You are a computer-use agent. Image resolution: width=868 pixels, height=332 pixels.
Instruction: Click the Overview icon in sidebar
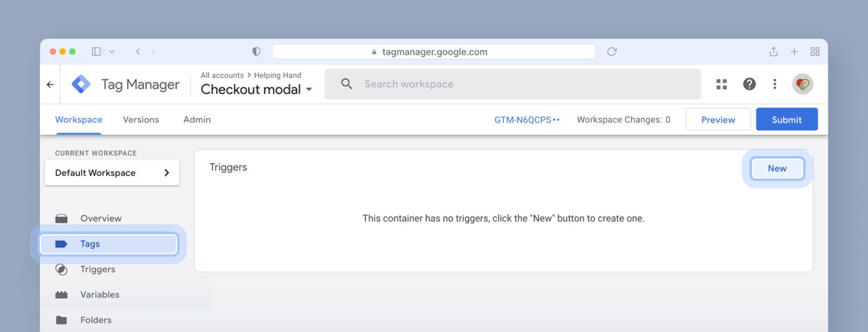click(61, 218)
